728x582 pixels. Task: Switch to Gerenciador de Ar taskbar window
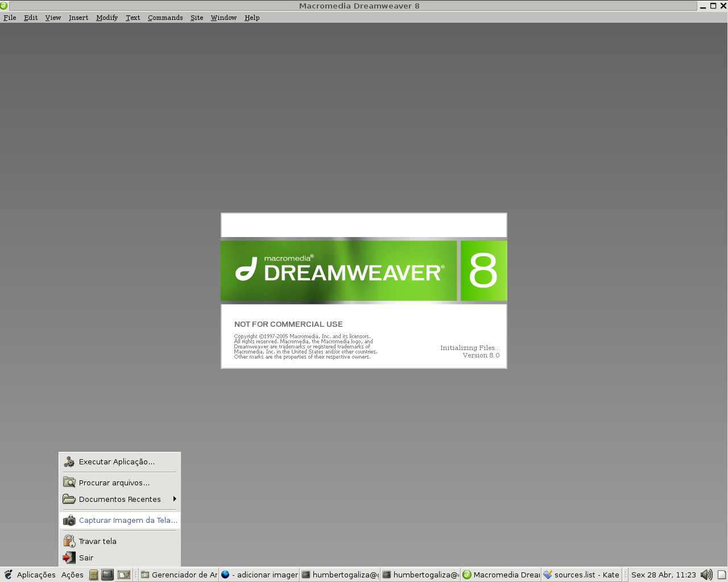click(179, 575)
